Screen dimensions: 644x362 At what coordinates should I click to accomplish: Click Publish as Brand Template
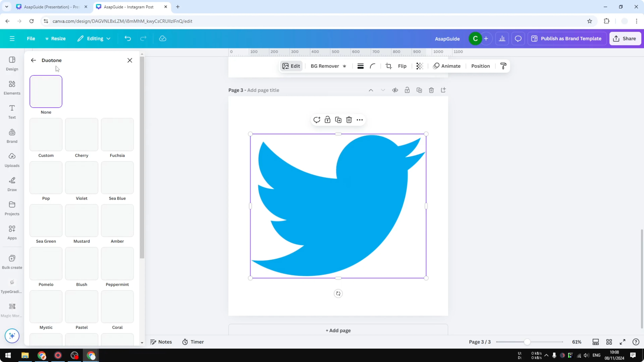pyautogui.click(x=567, y=38)
